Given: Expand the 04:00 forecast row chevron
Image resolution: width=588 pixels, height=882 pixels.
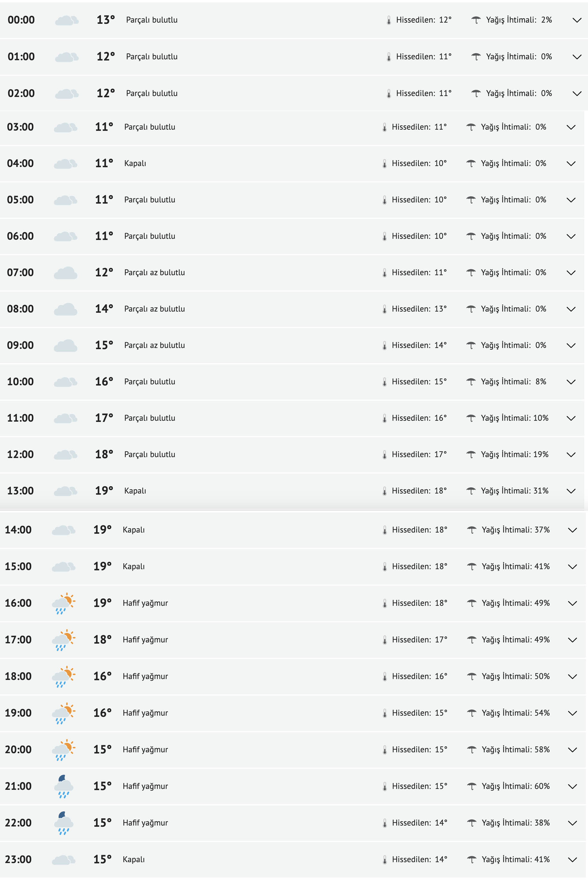Looking at the screenshot, I should (x=571, y=164).
